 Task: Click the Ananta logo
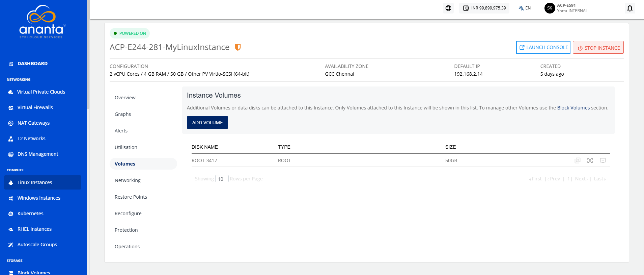(42, 22)
